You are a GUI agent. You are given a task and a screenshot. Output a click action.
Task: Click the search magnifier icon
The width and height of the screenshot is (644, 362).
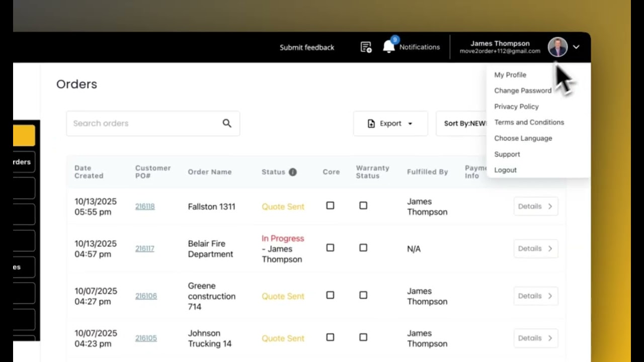[227, 123]
